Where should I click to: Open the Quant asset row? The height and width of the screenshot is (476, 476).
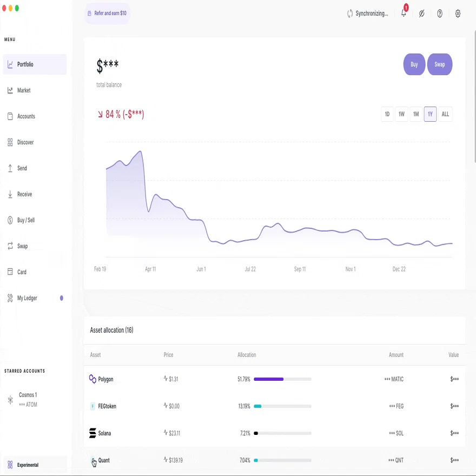[274, 460]
